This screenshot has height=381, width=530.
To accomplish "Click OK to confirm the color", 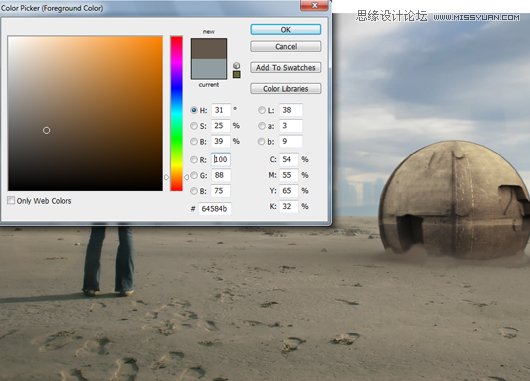I will 286,29.
